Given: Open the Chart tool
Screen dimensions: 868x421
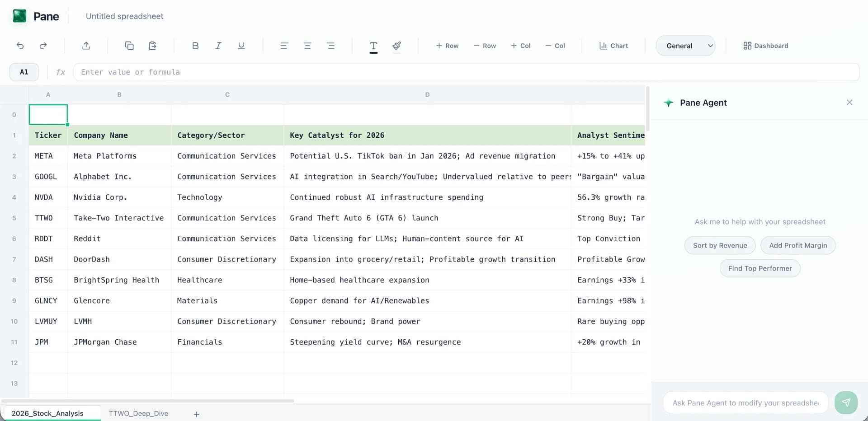Looking at the screenshot, I should coord(613,45).
